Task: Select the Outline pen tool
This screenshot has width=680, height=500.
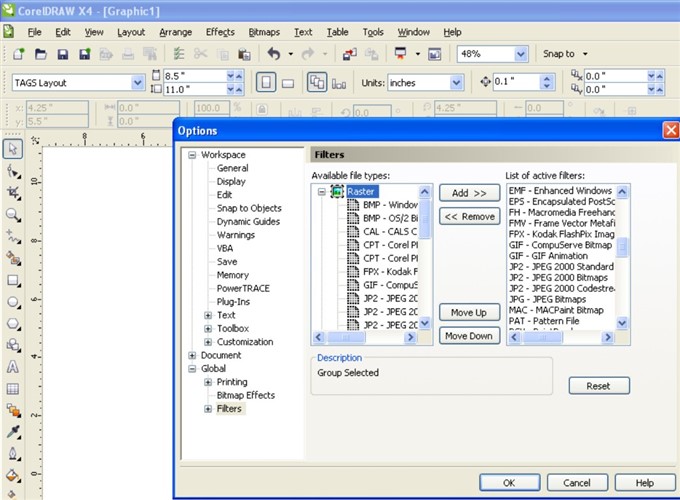Action: point(13,454)
